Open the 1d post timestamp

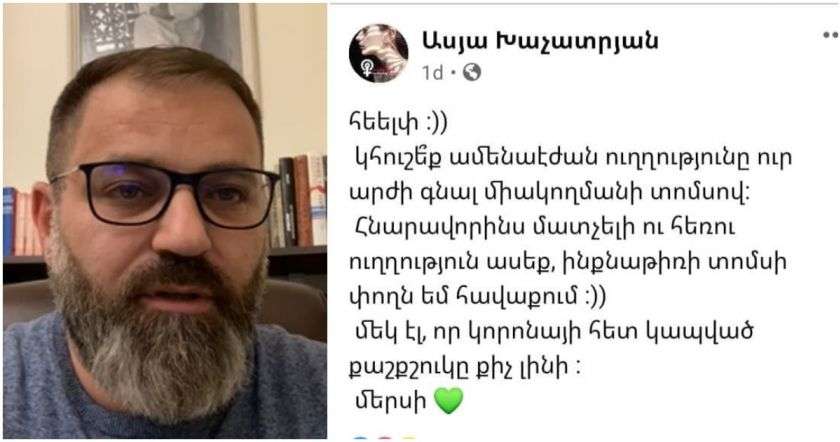(432, 73)
